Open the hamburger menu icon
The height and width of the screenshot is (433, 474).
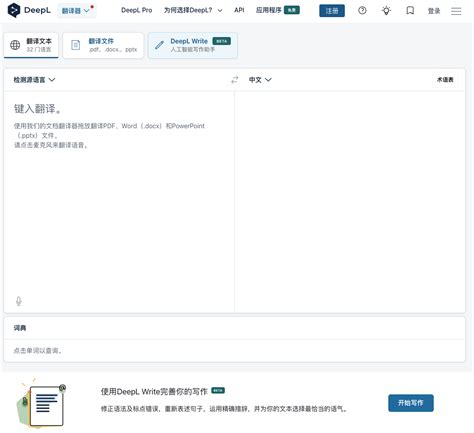456,11
